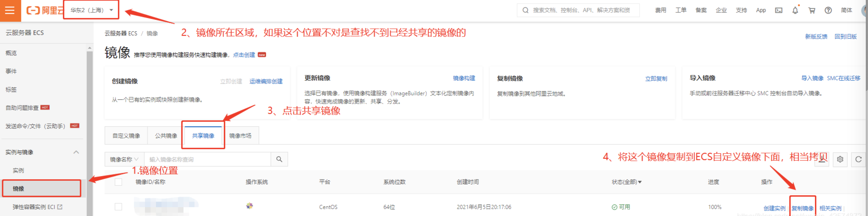Viewport: 868px width, 216px height.
Task: Open table settings gear icon
Action: click(840, 159)
